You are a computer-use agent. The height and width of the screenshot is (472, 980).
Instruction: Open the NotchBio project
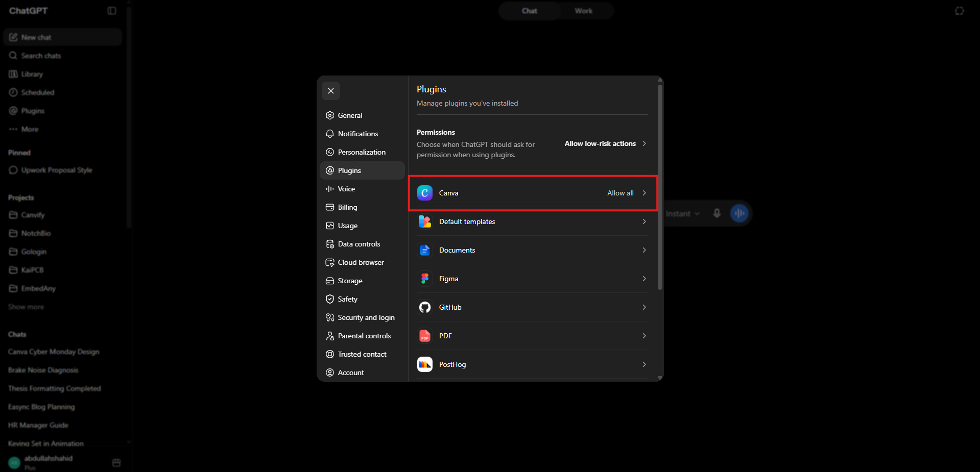coord(62,233)
